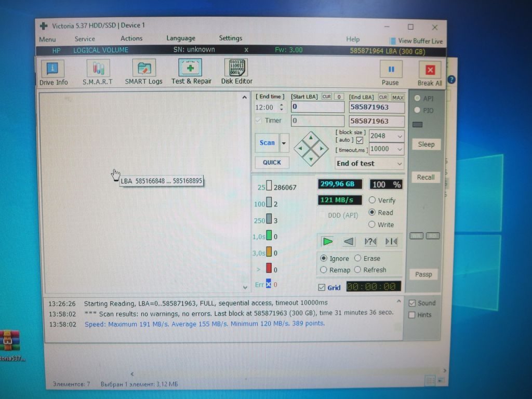Viewport: 532px width, 399px height.
Task: Open the Help menu
Action: (353, 39)
